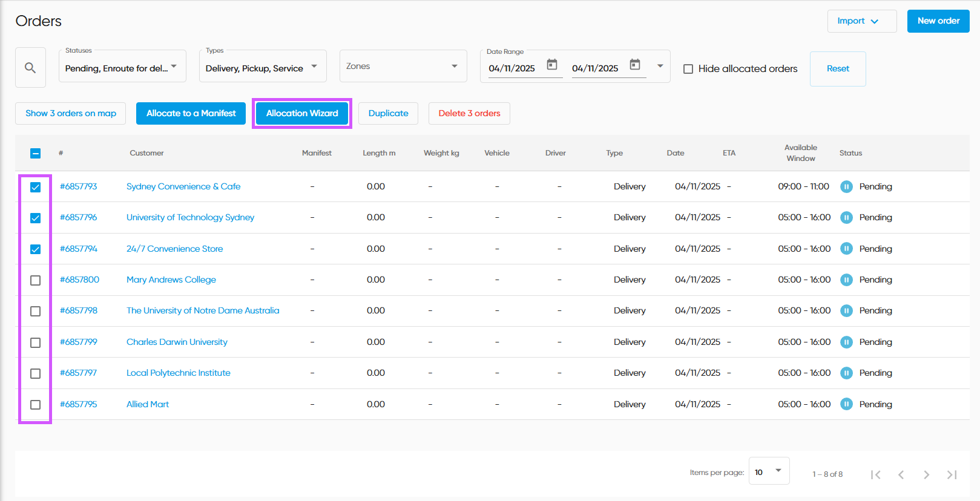Change the items per page selector

pyautogui.click(x=769, y=471)
